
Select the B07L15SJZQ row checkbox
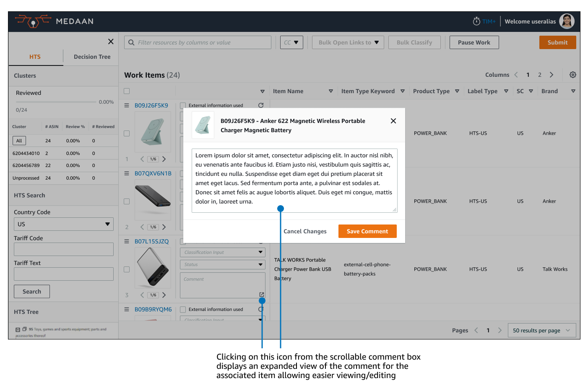point(127,269)
